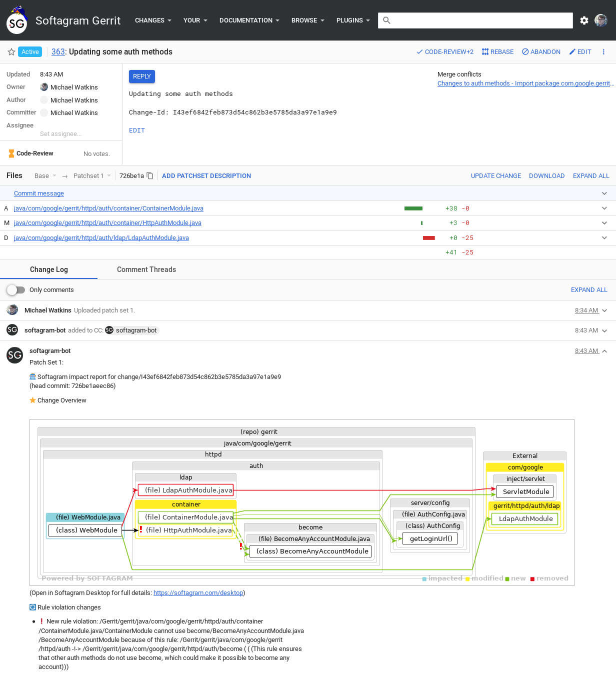Click the Active status chip
Viewport: 616px width, 673px height.
coord(30,52)
